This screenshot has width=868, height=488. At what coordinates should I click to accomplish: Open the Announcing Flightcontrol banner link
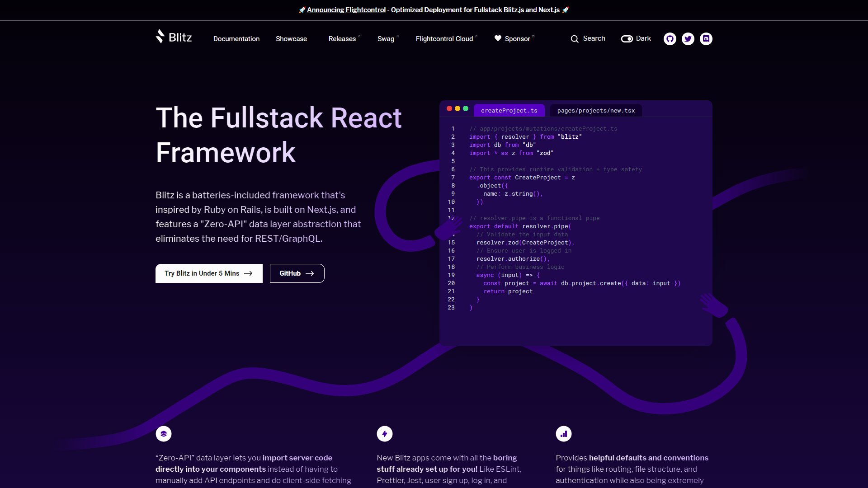pos(346,10)
